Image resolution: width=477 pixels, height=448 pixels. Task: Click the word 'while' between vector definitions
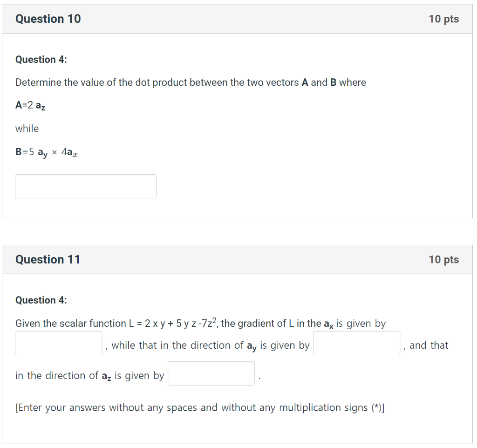pos(27,129)
